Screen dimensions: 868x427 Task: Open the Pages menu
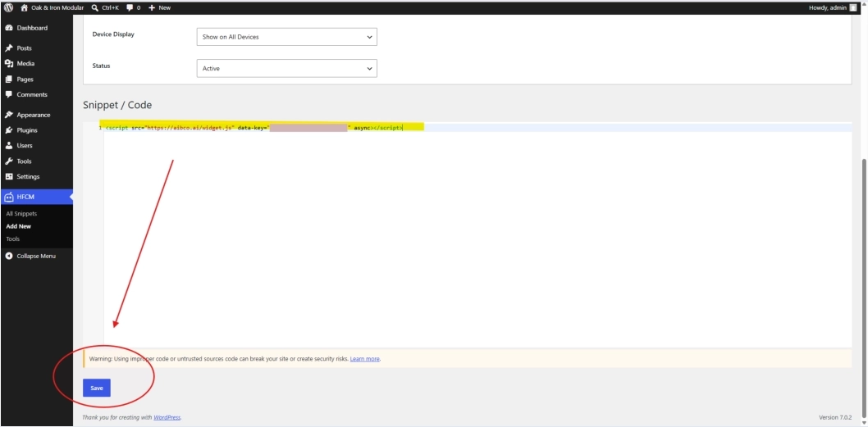coord(37,79)
